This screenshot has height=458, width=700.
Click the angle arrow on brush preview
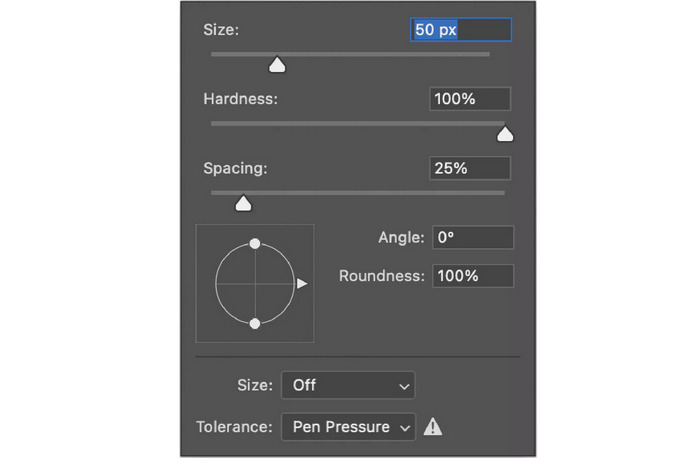[x=302, y=284]
